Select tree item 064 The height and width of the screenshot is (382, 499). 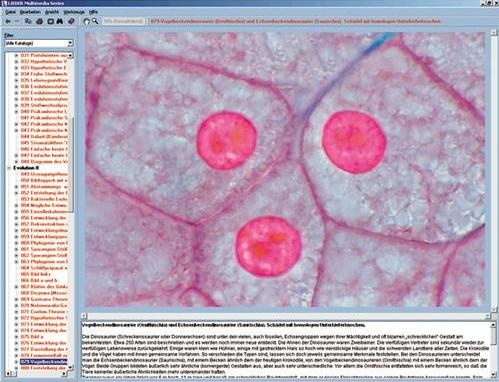[x=44, y=268]
